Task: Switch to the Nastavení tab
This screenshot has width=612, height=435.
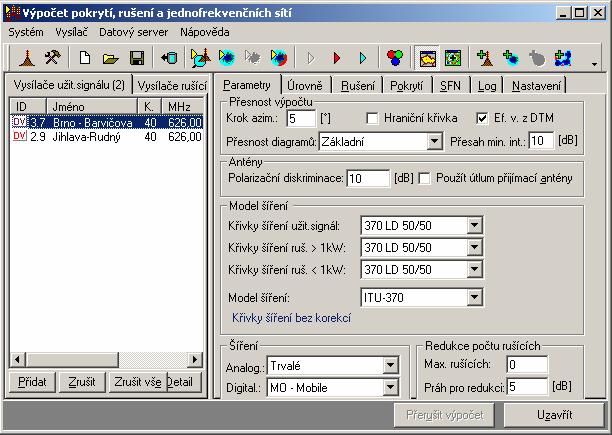Action: (536, 85)
